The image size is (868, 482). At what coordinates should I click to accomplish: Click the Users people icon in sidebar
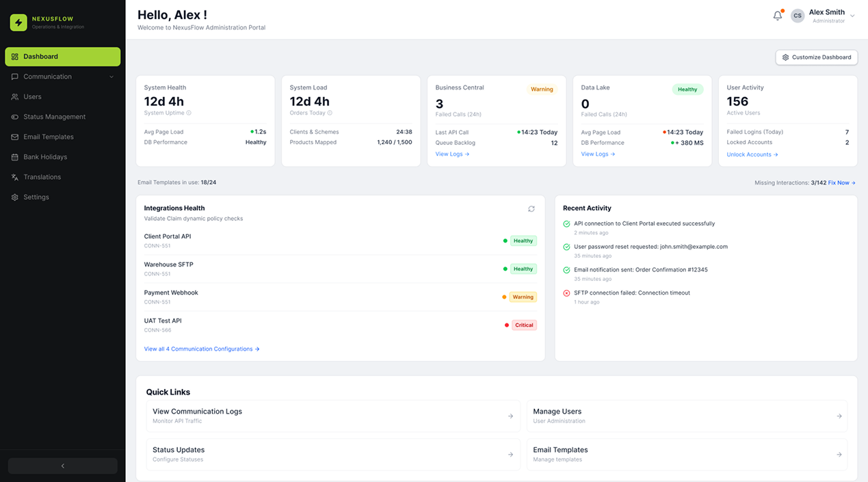point(15,97)
